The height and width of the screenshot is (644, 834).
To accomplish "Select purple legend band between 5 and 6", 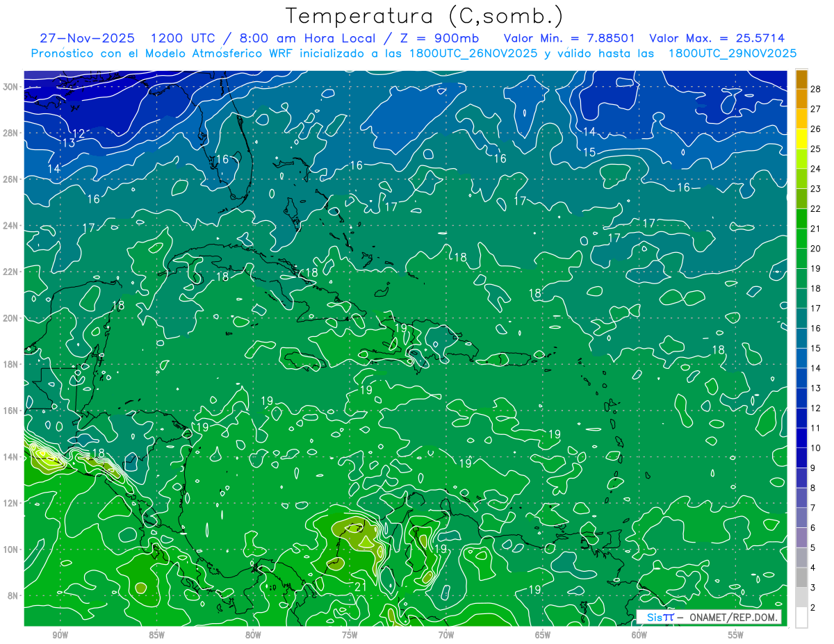I will click(x=801, y=538).
